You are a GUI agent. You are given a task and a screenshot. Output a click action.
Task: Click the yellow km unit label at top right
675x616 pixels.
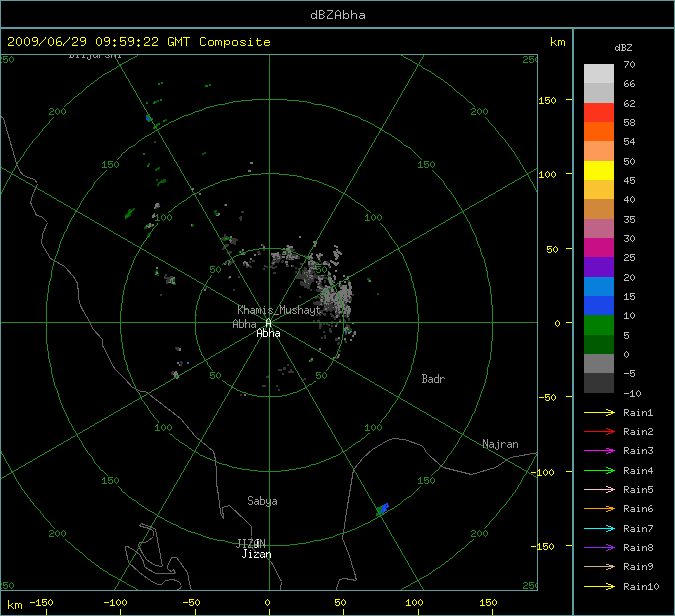coord(557,42)
